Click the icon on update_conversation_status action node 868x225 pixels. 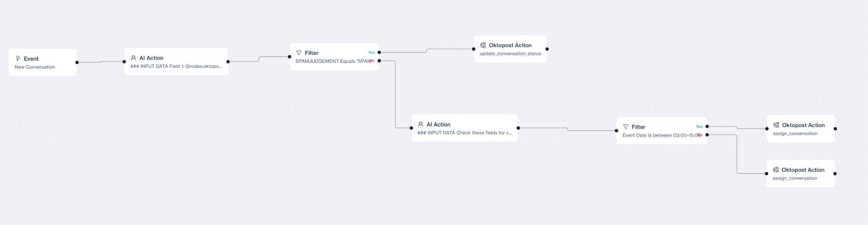tap(483, 45)
